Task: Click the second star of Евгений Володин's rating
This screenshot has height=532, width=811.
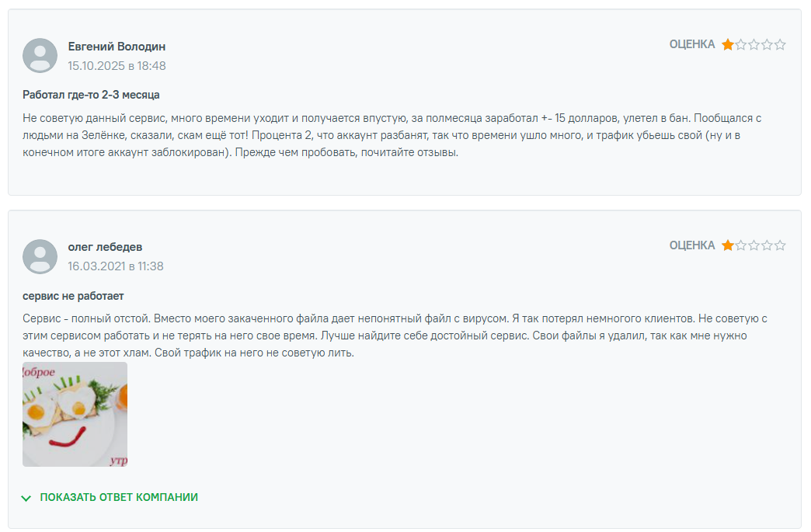Action: 742,44
